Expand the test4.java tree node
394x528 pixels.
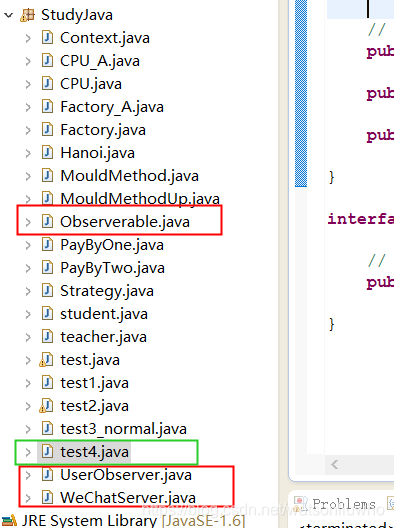28,452
